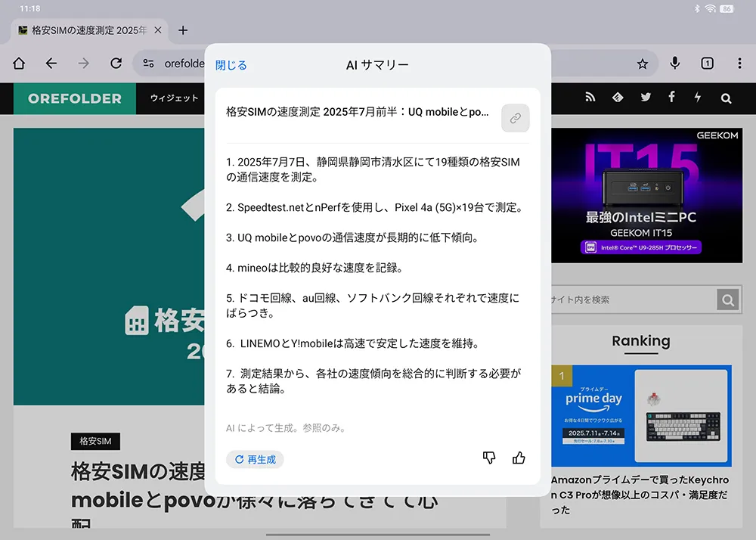Open the ウィジェット menu item
Image resolution: width=756 pixels, height=540 pixels.
tap(174, 98)
